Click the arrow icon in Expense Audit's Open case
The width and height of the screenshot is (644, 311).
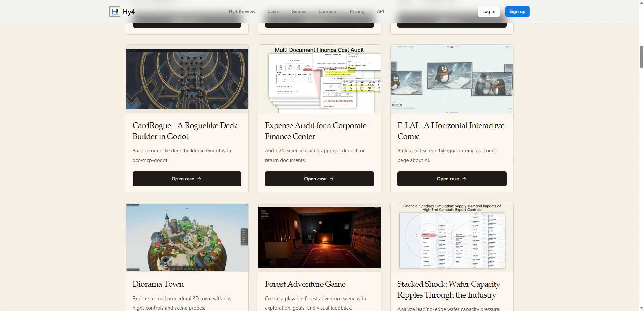click(332, 179)
